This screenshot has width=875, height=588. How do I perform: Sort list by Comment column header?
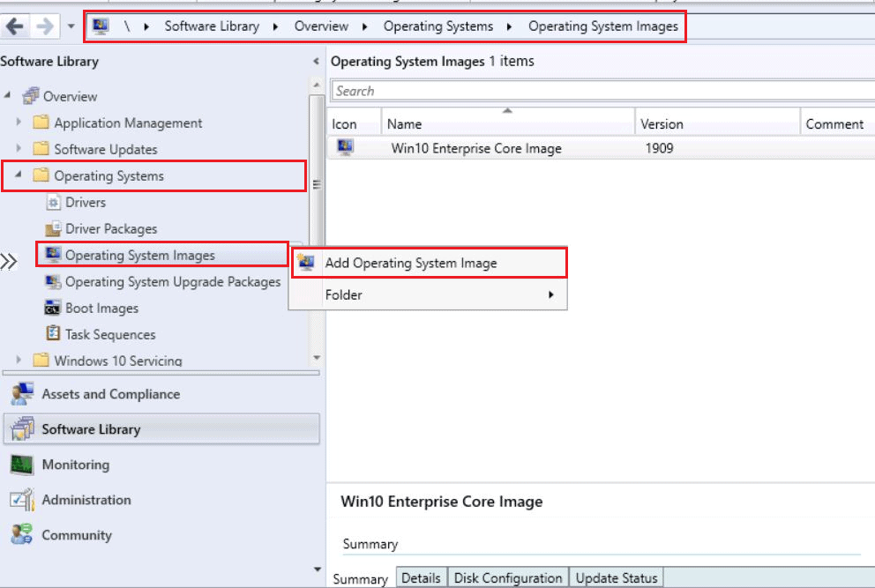point(838,123)
